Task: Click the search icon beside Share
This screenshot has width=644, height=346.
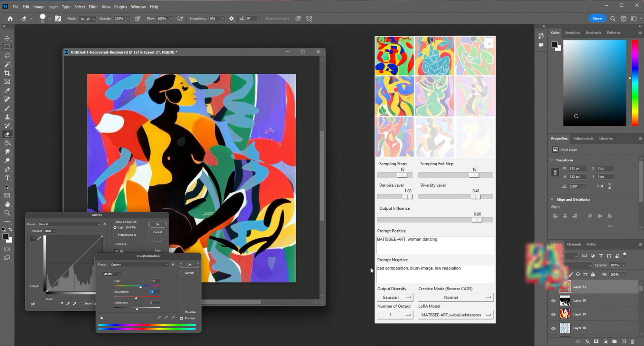Action: click(612, 19)
